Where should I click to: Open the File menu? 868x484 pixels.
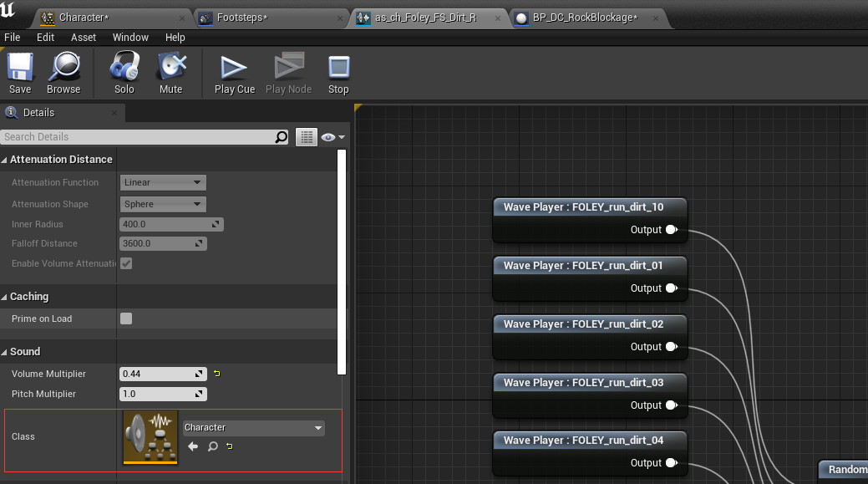13,37
